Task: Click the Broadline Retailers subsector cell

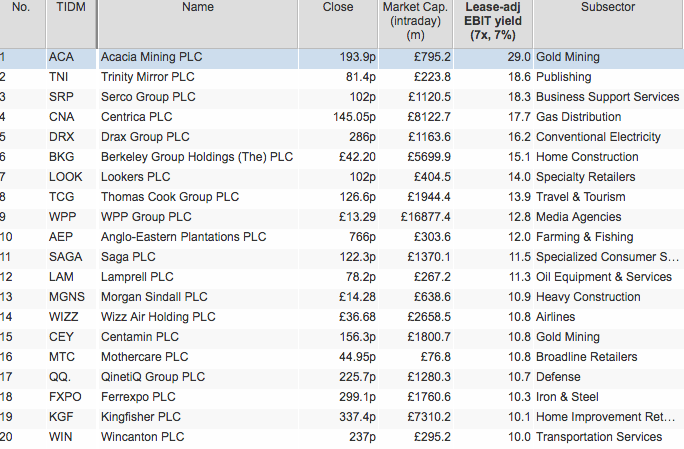Action: [x=587, y=358]
